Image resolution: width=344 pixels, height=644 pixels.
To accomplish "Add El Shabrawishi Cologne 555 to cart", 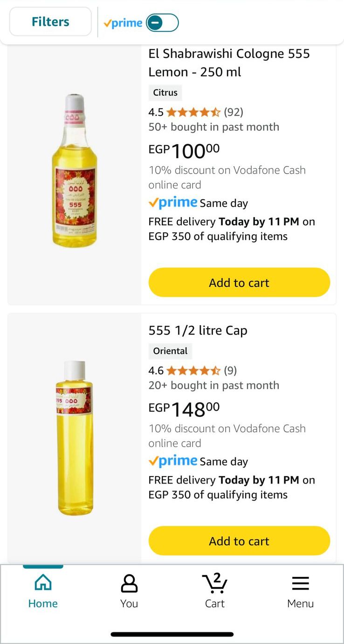I will click(239, 282).
